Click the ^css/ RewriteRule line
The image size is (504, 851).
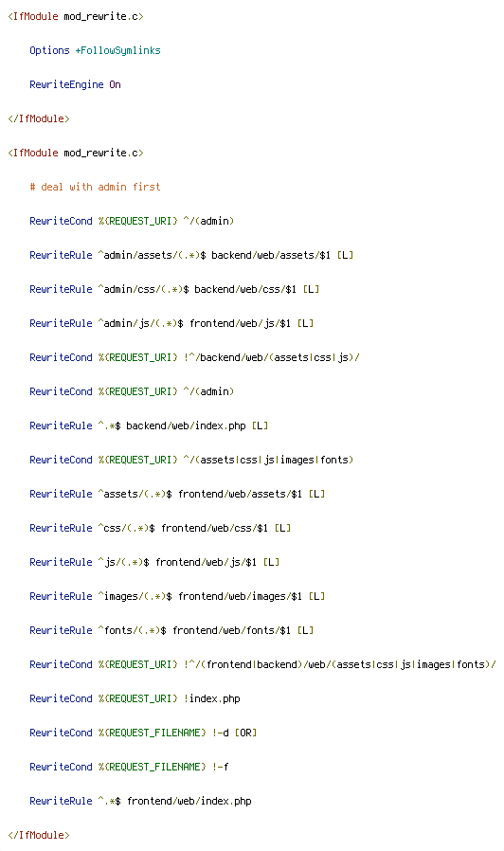tap(160, 528)
